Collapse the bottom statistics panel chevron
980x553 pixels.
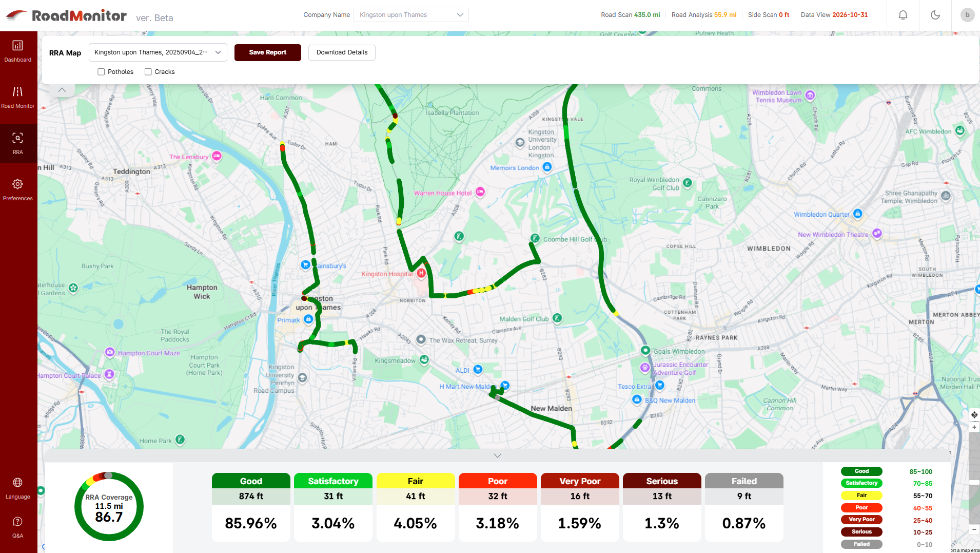(x=497, y=455)
